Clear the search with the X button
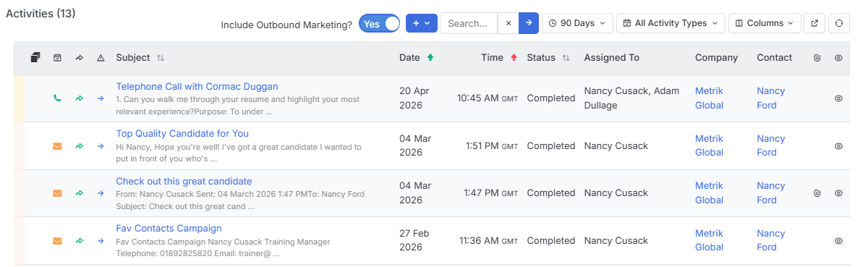 [x=509, y=23]
